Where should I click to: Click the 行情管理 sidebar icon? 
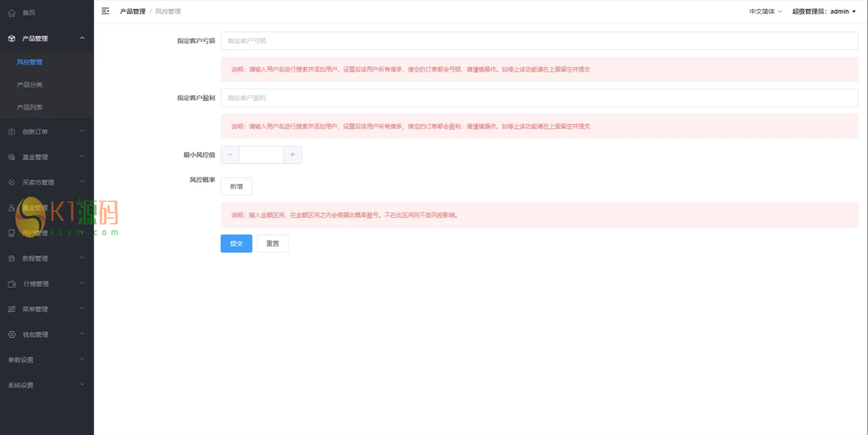coord(12,284)
